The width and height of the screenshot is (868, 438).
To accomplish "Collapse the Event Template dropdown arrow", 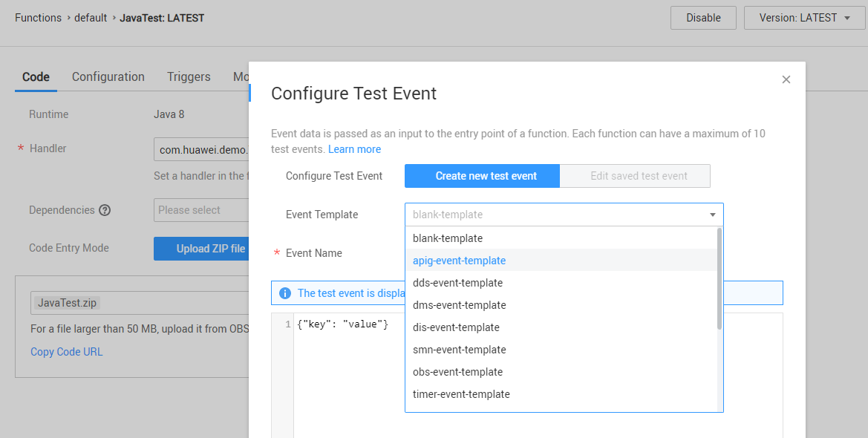I will (x=712, y=215).
